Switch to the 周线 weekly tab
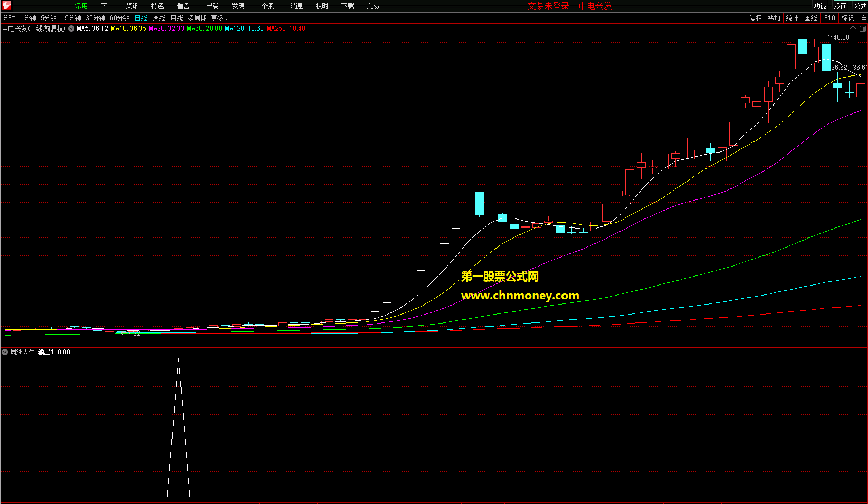 159,18
